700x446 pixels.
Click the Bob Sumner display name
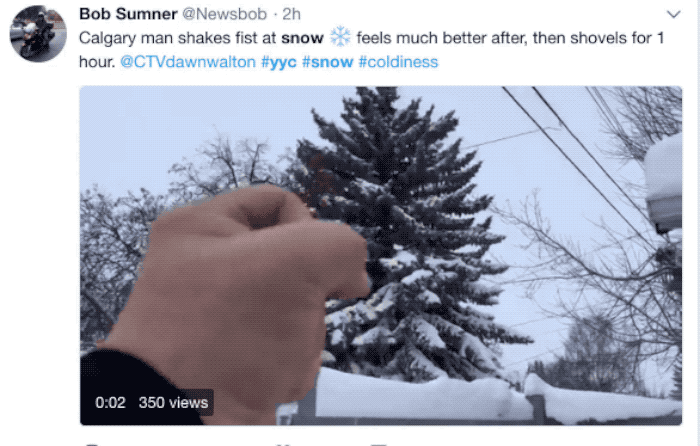[128, 14]
